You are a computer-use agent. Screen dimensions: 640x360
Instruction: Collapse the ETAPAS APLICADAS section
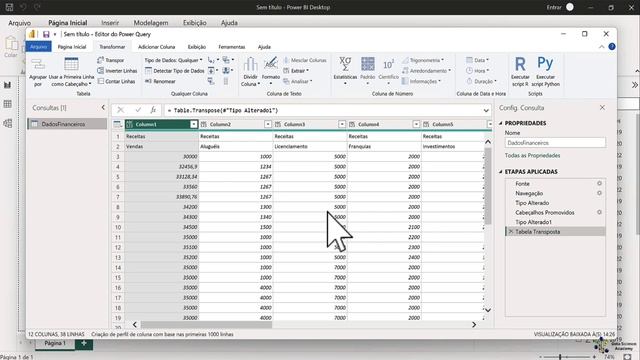pyautogui.click(x=501, y=171)
